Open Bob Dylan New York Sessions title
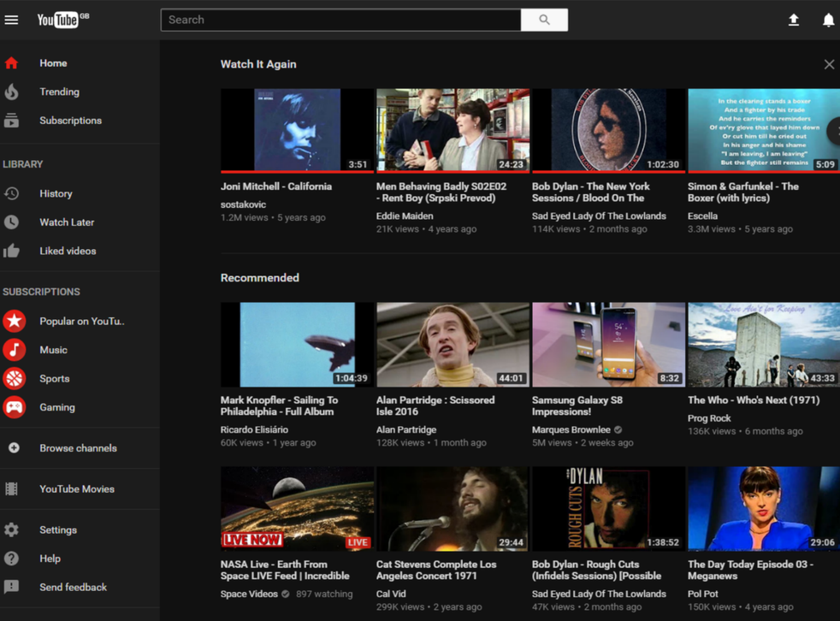Image resolution: width=840 pixels, height=621 pixels. [590, 192]
